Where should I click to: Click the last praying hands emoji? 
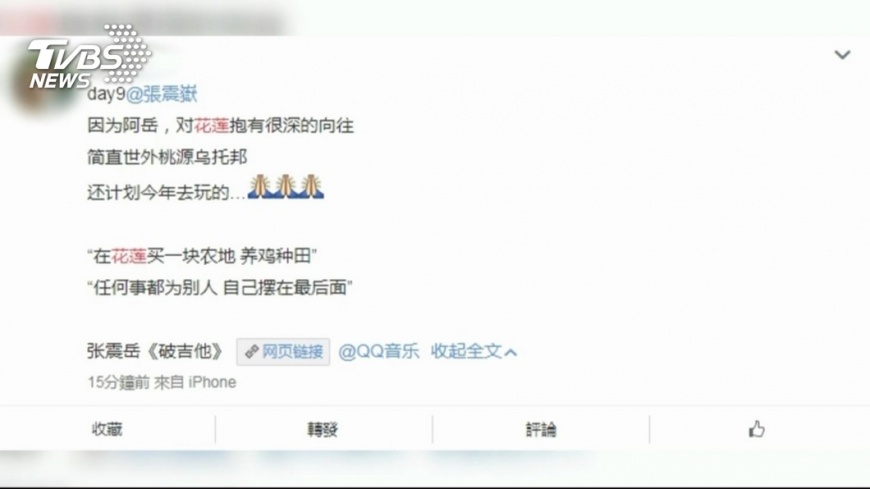coord(311,187)
